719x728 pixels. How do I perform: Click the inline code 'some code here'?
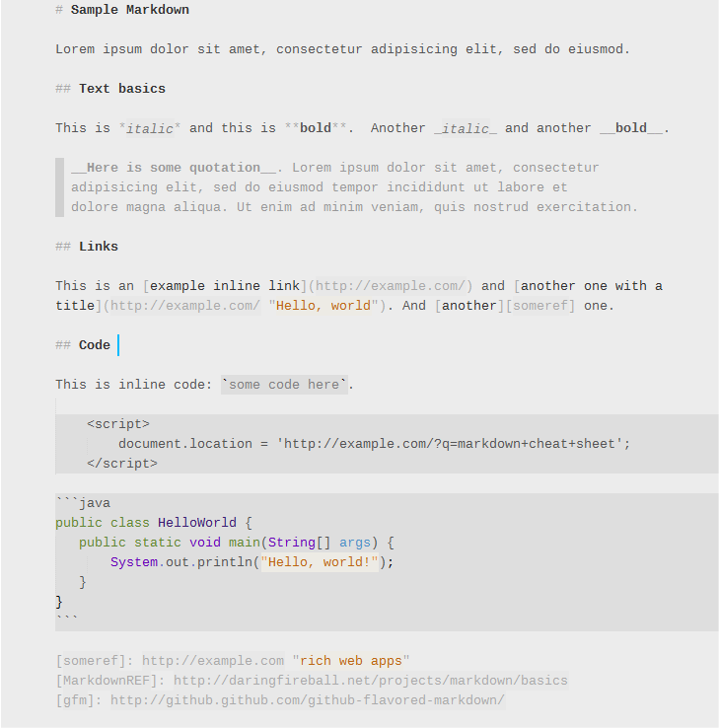(x=284, y=385)
